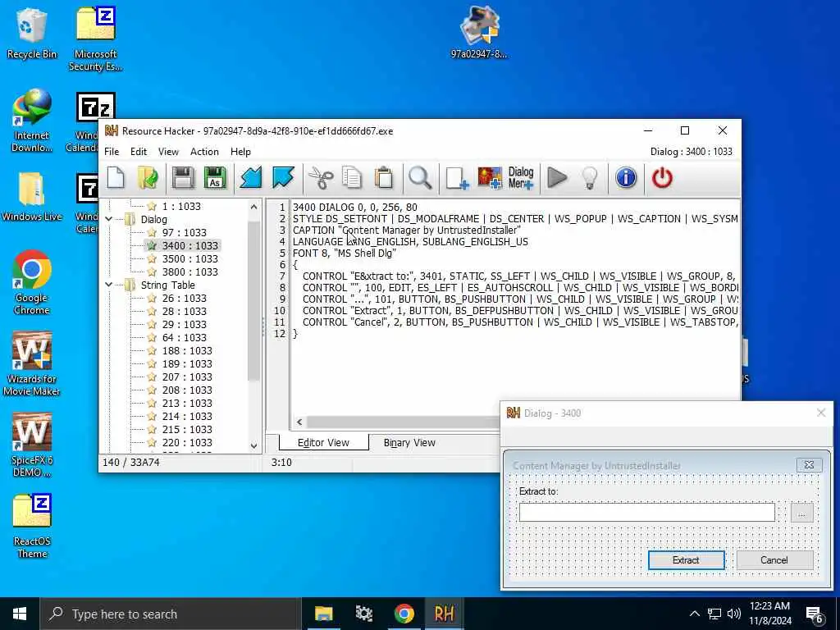The height and width of the screenshot is (630, 840).
Task: Open the Action menu
Action: [x=204, y=152]
